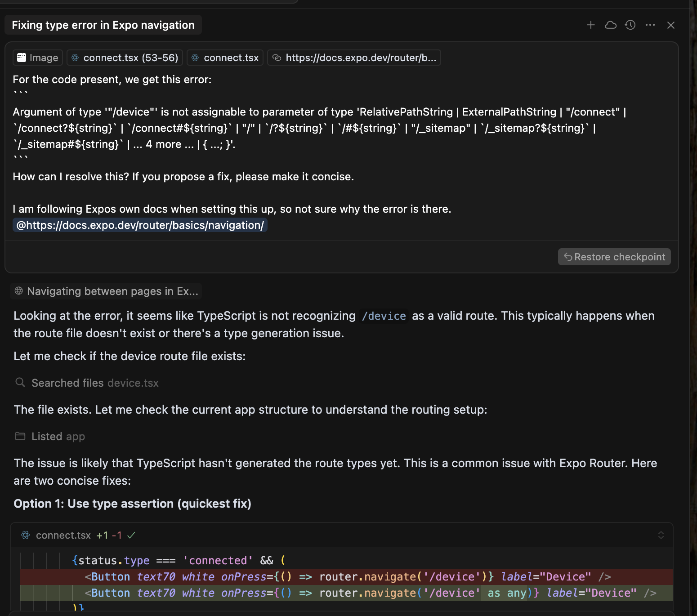Click React icon in connect.tsx diff header
The image size is (697, 616).
point(26,535)
